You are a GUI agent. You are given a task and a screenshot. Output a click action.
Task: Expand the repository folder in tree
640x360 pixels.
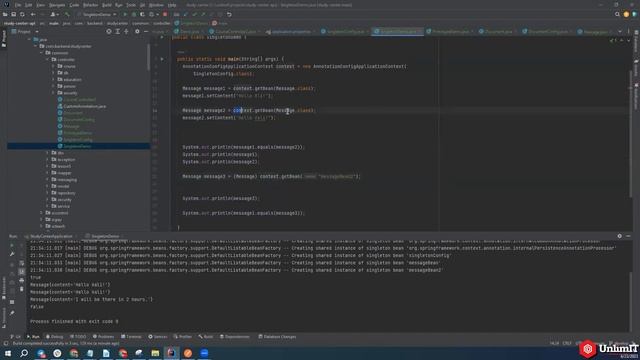(x=48, y=193)
